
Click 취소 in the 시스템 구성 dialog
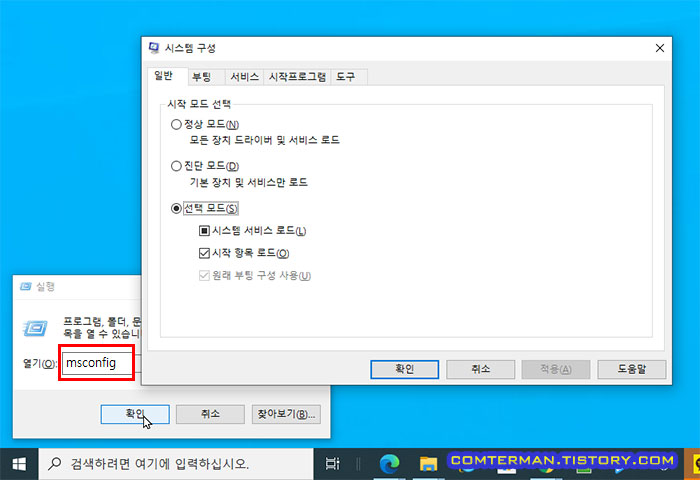tap(480, 369)
